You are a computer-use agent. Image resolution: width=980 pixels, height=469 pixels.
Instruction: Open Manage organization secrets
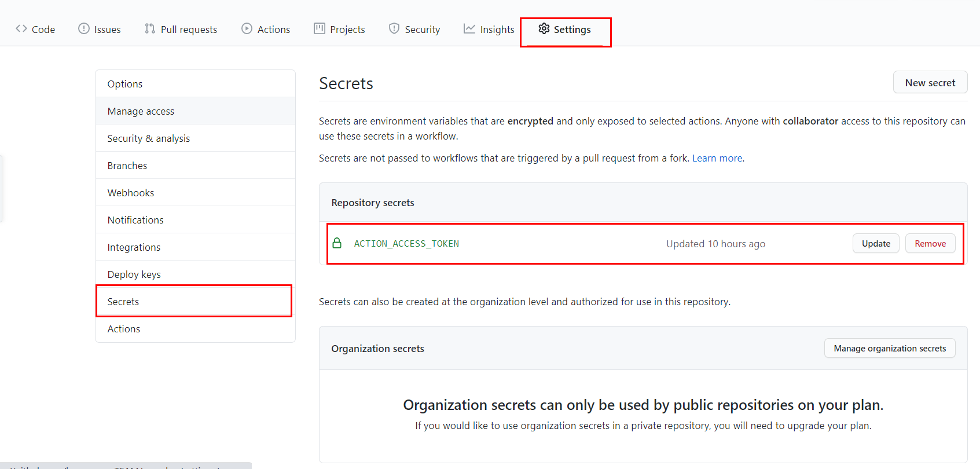[889, 349]
